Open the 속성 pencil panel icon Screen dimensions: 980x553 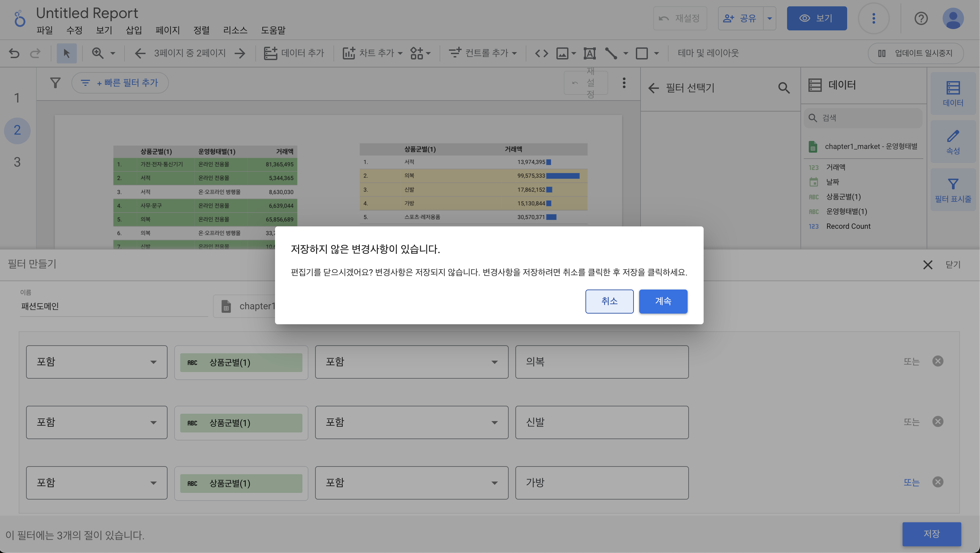pyautogui.click(x=953, y=142)
